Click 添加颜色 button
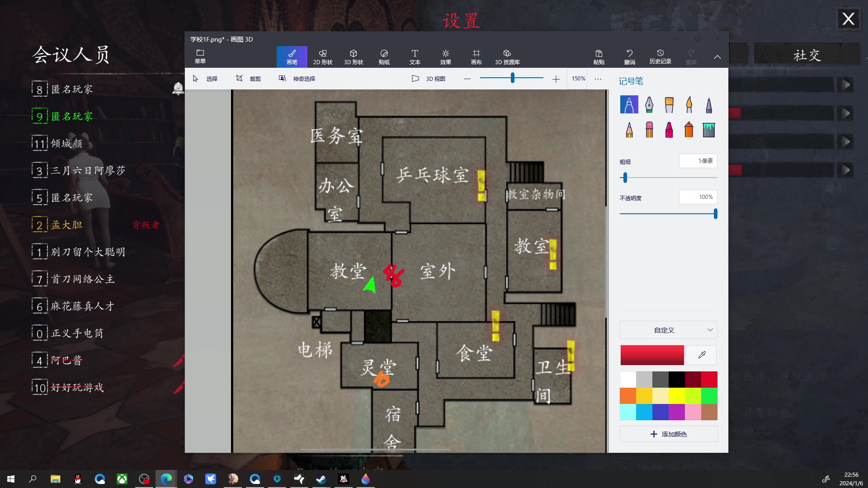Screen dimensions: 868x488 (668, 434)
